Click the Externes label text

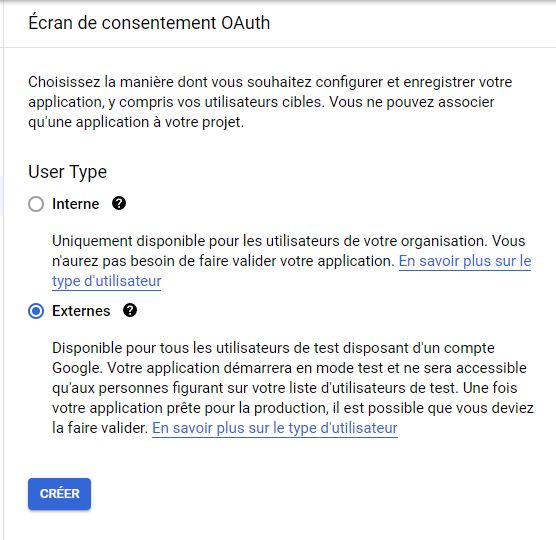coord(81,311)
